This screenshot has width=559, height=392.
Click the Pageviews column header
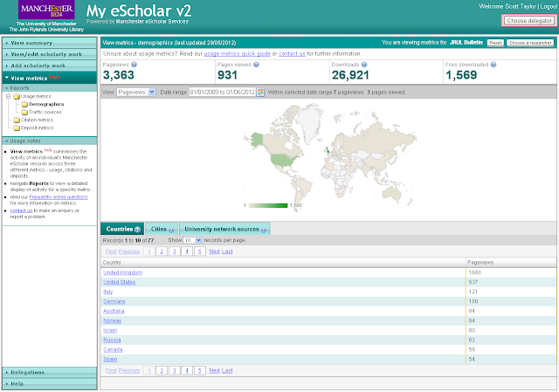click(511, 263)
